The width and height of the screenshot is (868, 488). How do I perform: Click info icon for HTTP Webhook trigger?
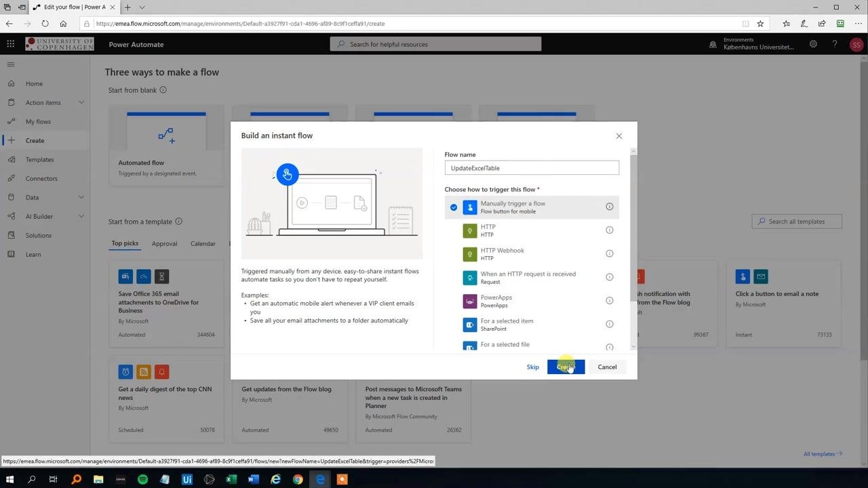tap(609, 253)
